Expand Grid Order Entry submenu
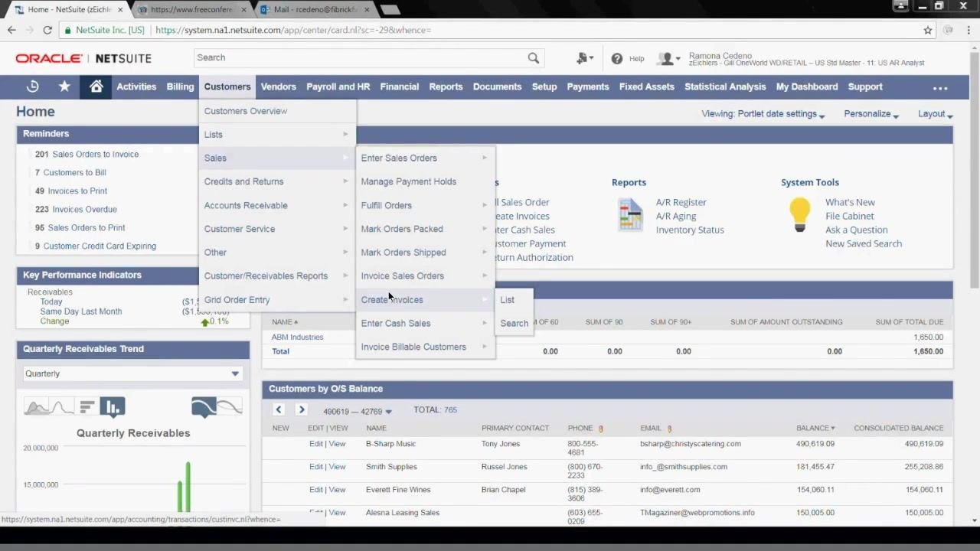The image size is (980, 551). (276, 300)
